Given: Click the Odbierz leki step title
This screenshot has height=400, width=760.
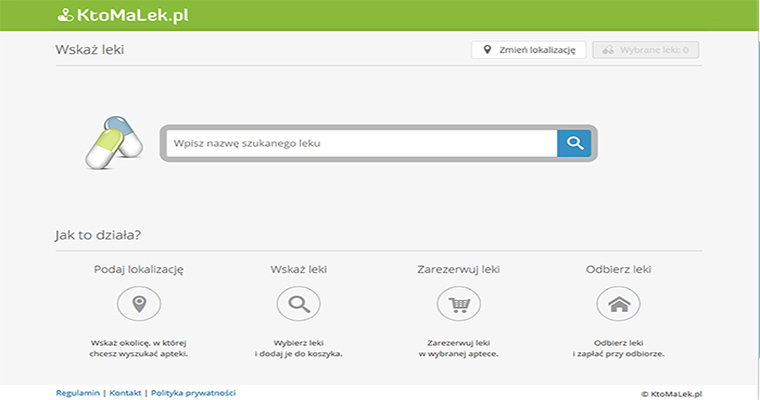Looking at the screenshot, I should click(x=618, y=269).
